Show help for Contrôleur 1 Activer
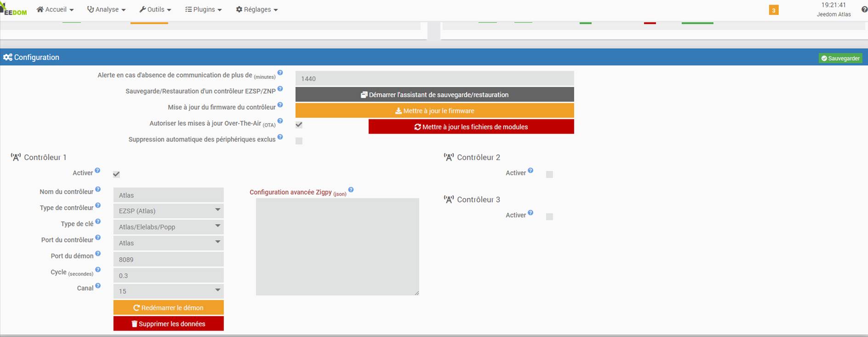 click(x=97, y=170)
